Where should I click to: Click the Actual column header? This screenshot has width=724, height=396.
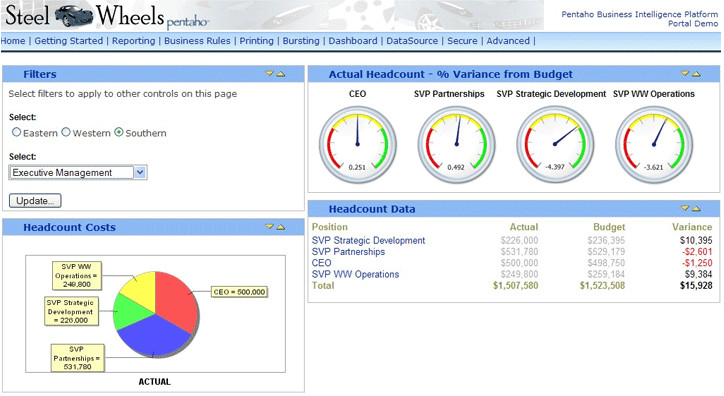coord(524,227)
